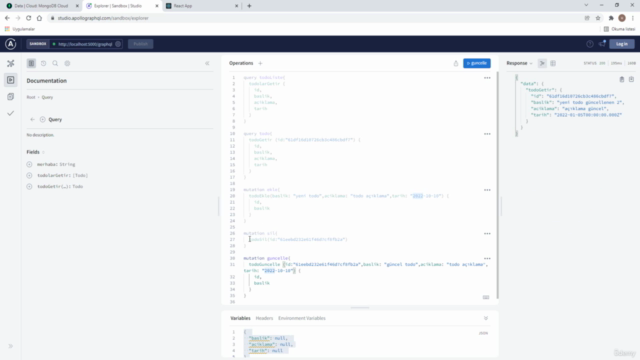Add todoGetir field with plus icon

(29, 187)
